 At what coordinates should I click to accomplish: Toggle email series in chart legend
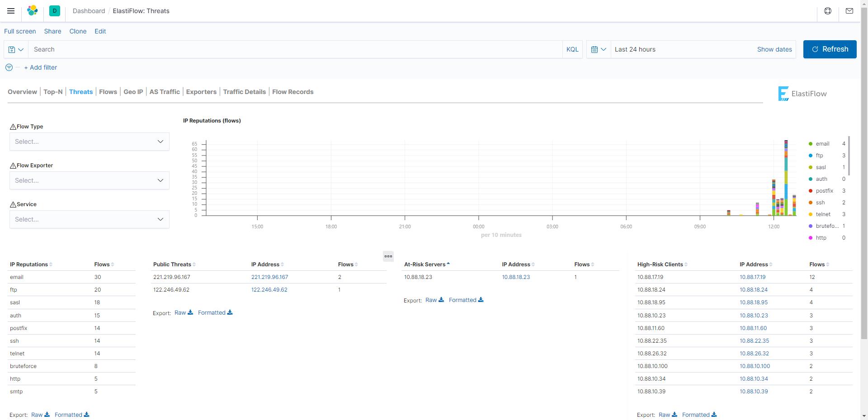coord(822,144)
